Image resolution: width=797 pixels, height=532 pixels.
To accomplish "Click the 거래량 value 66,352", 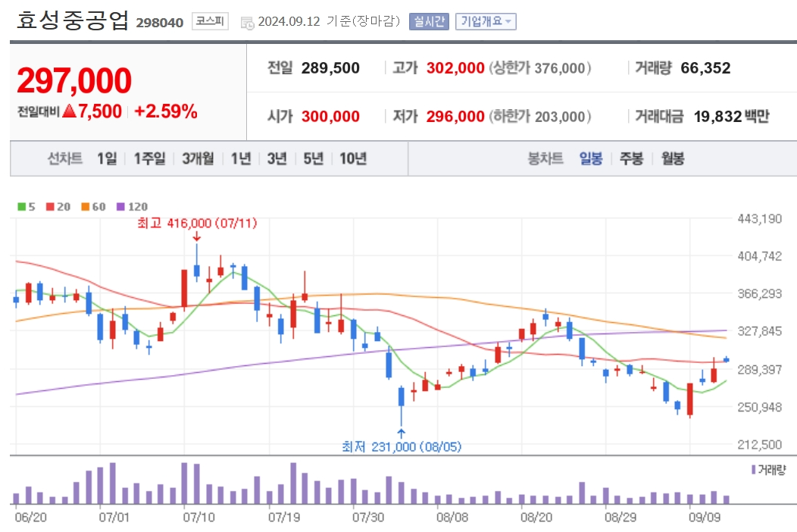I will tap(705, 67).
